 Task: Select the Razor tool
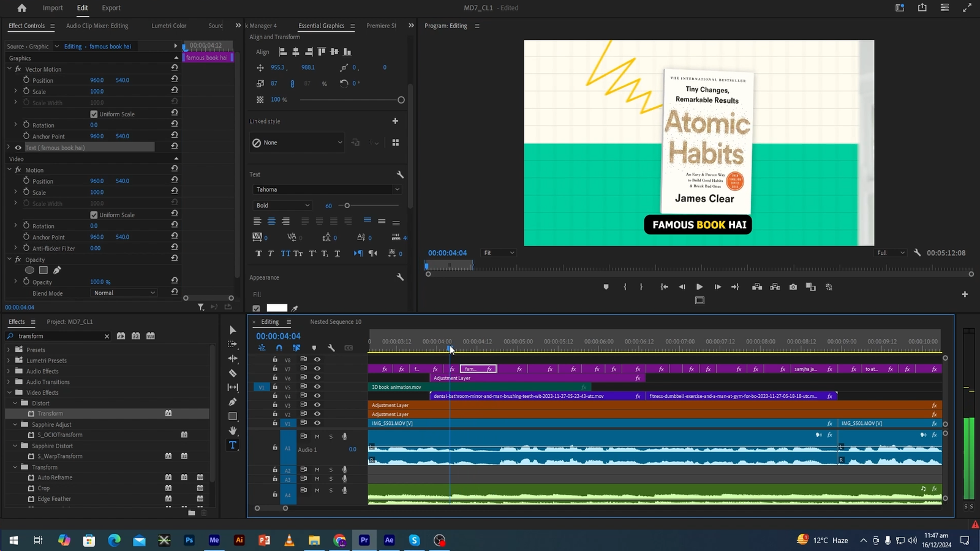[x=233, y=373]
